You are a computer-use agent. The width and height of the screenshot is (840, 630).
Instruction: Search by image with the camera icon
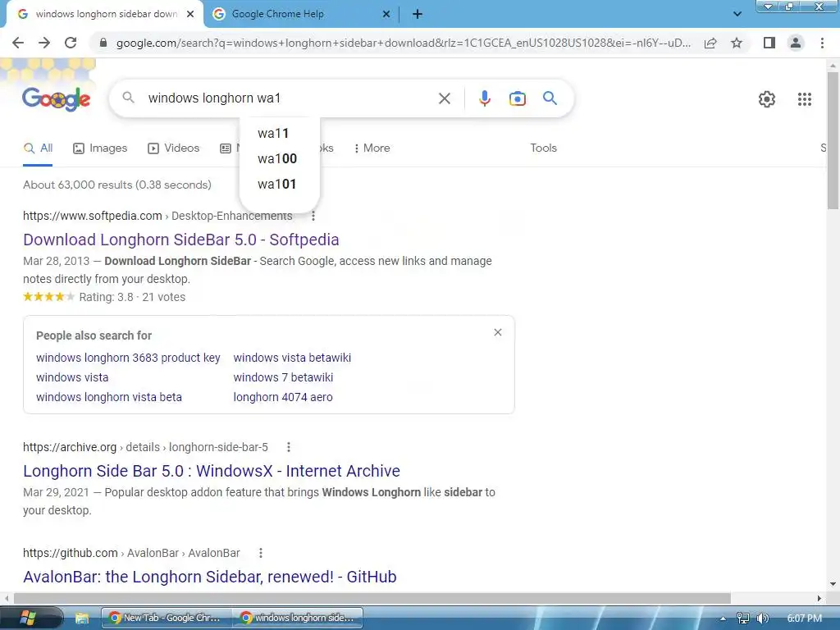(x=518, y=98)
